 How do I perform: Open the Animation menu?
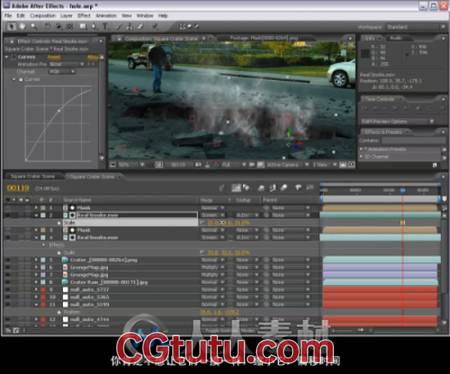coord(106,16)
